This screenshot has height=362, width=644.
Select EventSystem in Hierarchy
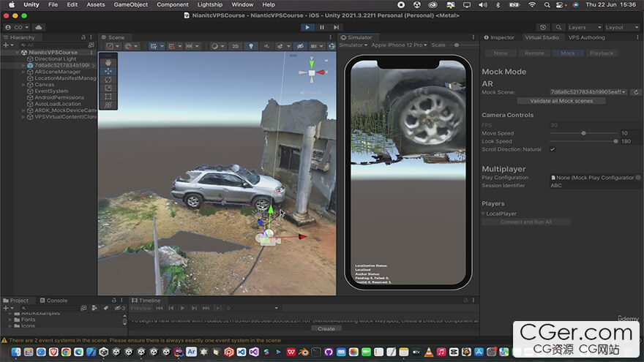point(51,91)
